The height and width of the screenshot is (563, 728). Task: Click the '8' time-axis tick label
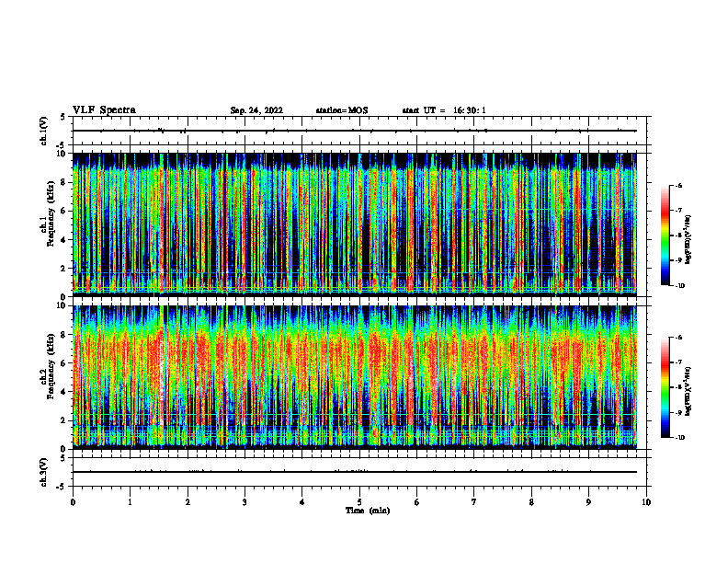(531, 502)
